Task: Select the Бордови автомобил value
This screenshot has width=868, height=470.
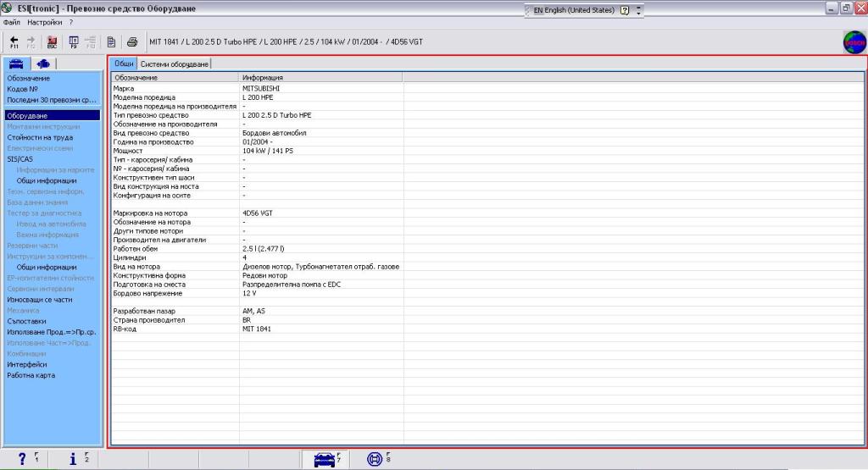Action: click(x=274, y=133)
